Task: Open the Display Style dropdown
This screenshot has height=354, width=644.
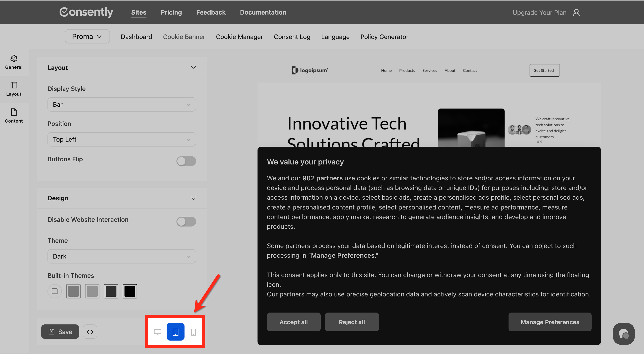Action: click(x=122, y=104)
